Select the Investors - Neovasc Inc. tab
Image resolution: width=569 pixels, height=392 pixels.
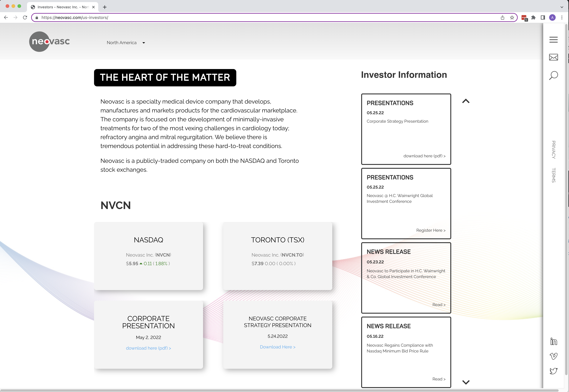(x=63, y=7)
